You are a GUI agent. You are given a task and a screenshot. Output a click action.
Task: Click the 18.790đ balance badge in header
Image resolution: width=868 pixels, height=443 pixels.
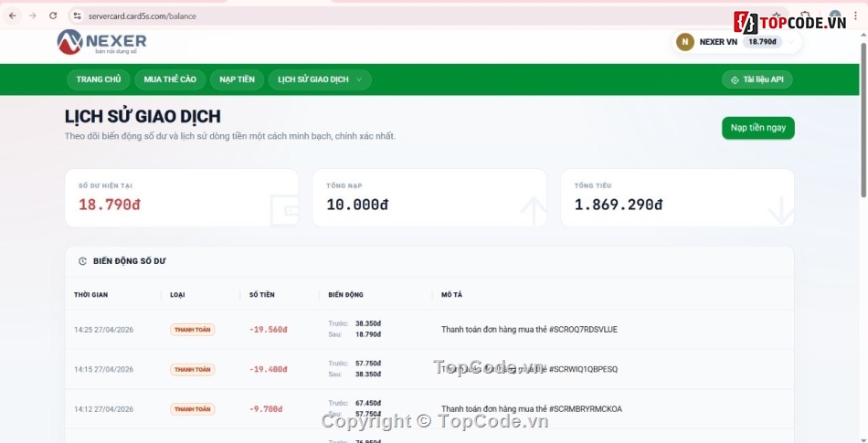click(x=762, y=42)
